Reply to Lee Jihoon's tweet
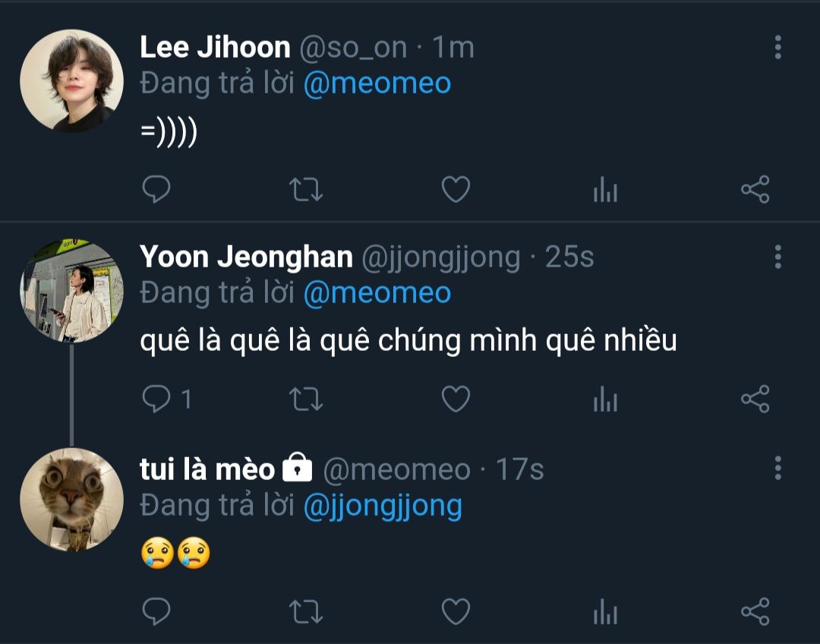The image size is (820, 644). point(156,189)
